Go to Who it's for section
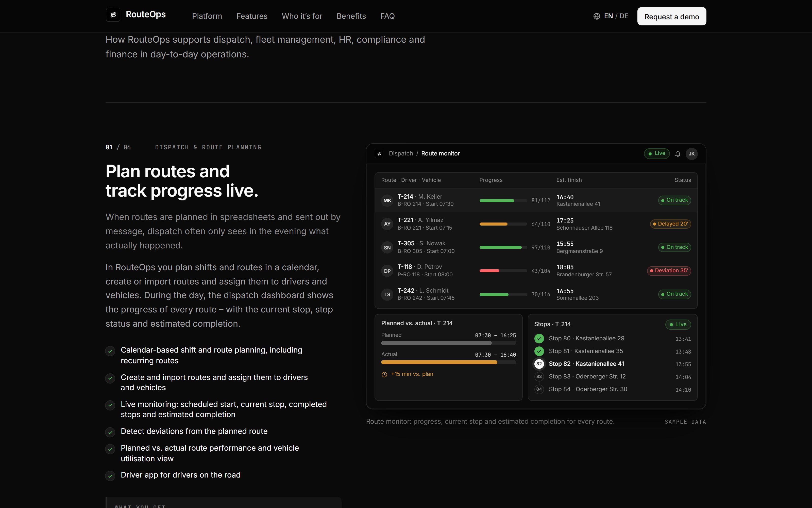Screen dimensions: 812x508 point(302,16)
